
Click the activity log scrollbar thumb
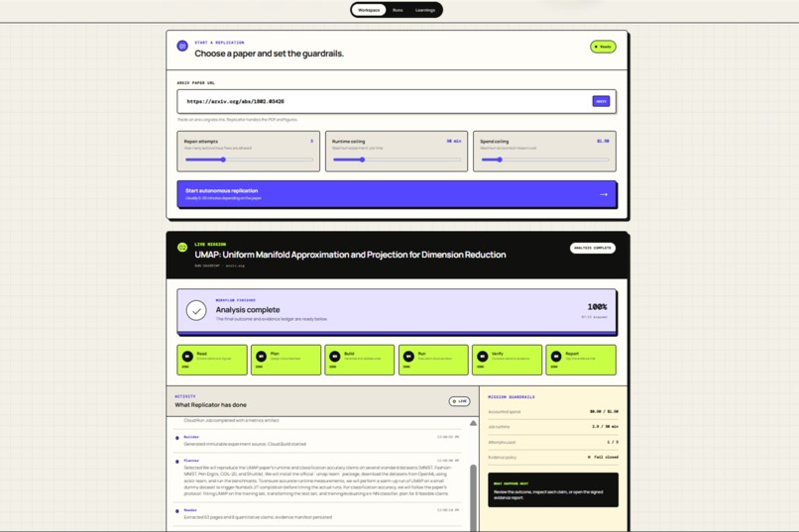coord(474,497)
